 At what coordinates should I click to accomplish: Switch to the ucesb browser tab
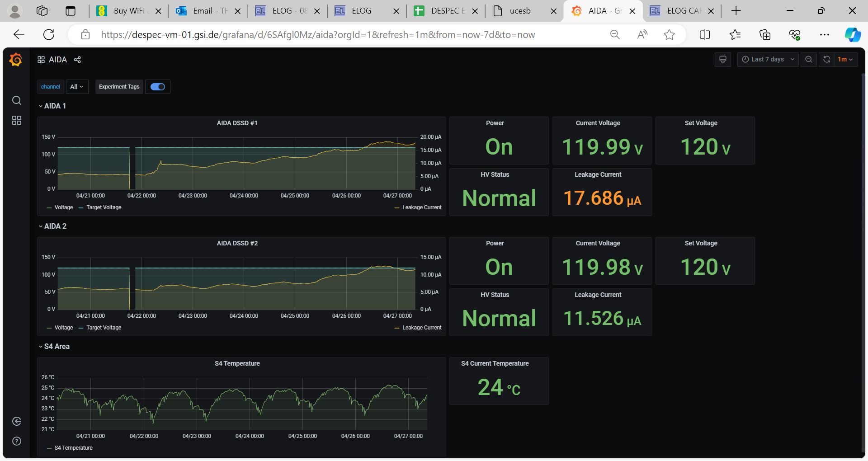point(520,11)
